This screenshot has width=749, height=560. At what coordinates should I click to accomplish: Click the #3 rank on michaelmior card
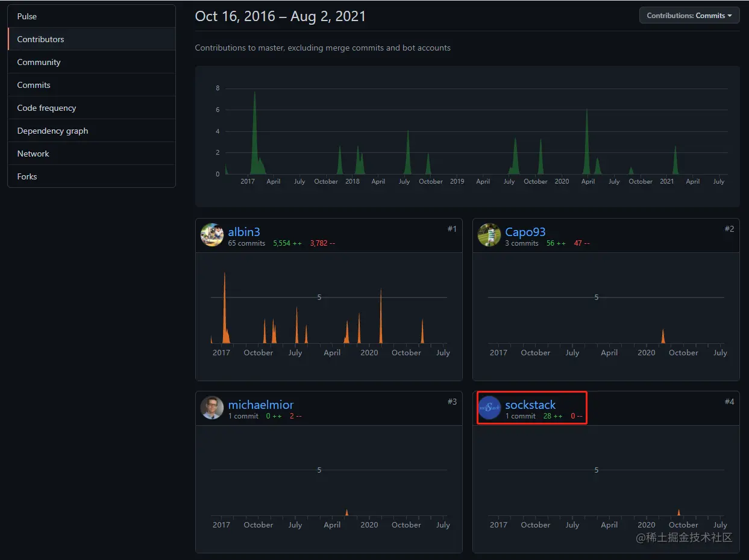pyautogui.click(x=452, y=402)
